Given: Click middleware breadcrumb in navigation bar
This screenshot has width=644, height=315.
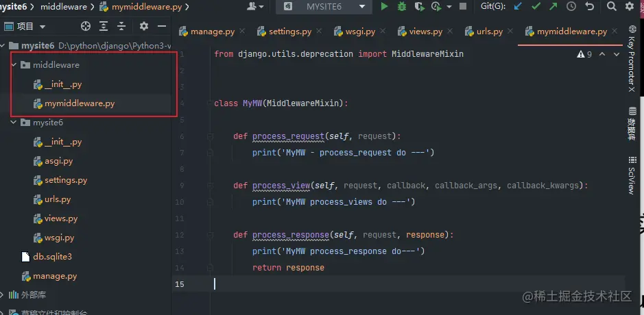Looking at the screenshot, I should (x=64, y=7).
